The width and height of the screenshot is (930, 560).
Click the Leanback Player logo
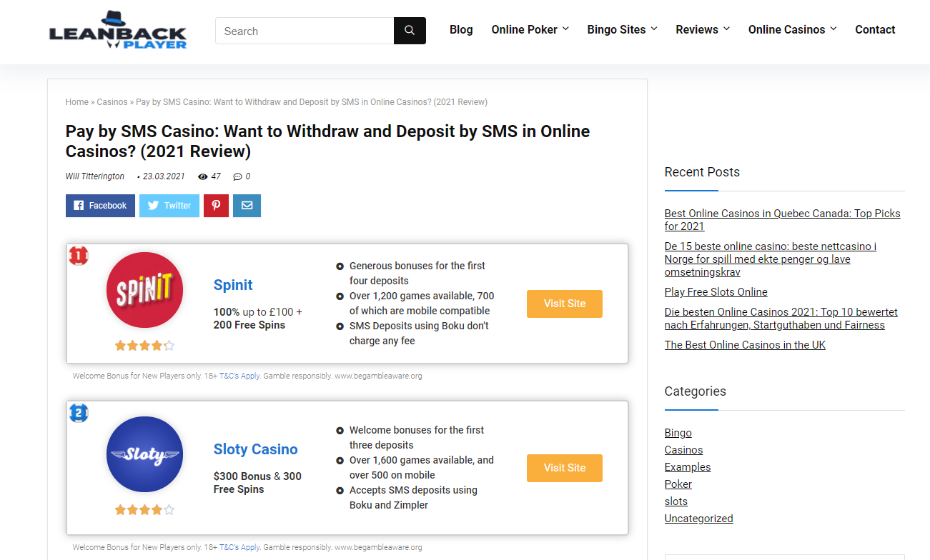(x=118, y=30)
